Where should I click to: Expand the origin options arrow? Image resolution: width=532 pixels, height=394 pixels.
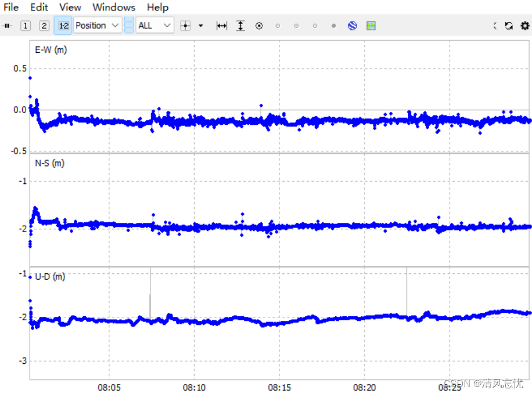pyautogui.click(x=201, y=26)
